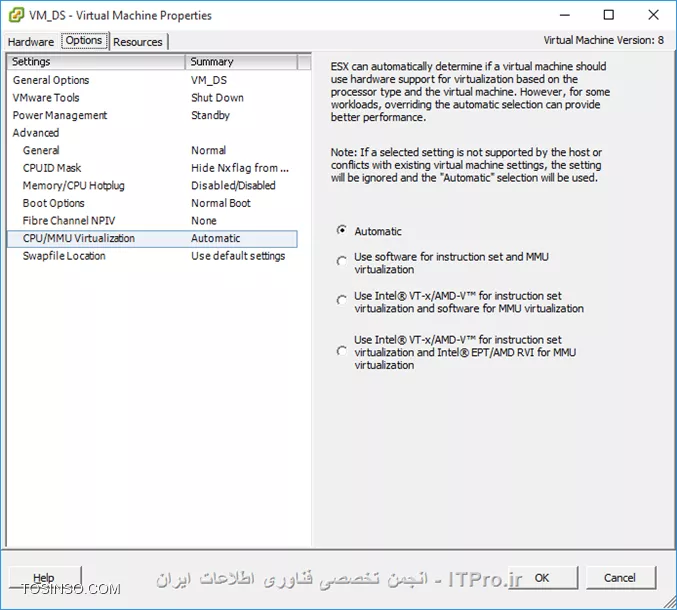The height and width of the screenshot is (610, 677).
Task: Minimize the Virtual Machine Properties window
Action: tap(565, 15)
